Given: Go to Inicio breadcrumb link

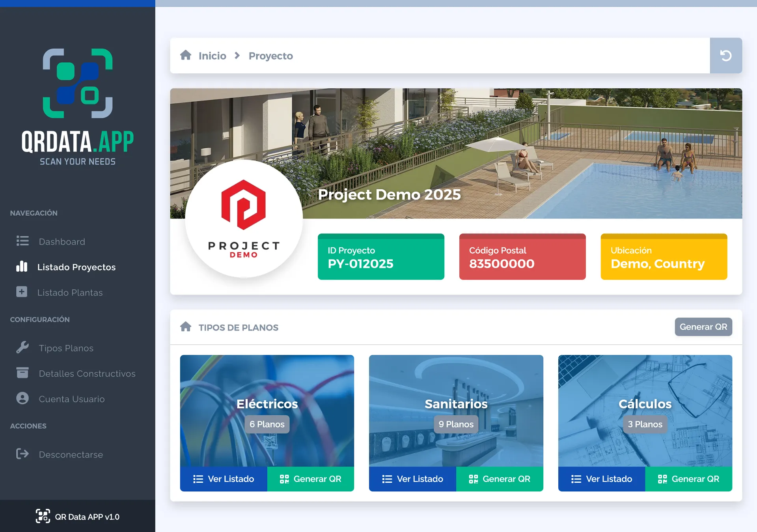Looking at the screenshot, I should [x=212, y=56].
